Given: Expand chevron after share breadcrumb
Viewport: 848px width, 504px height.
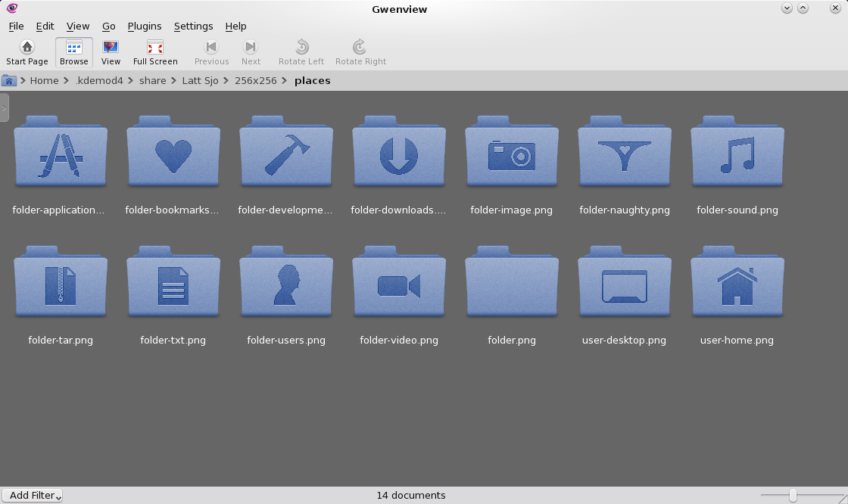Looking at the screenshot, I should pyautogui.click(x=173, y=80).
